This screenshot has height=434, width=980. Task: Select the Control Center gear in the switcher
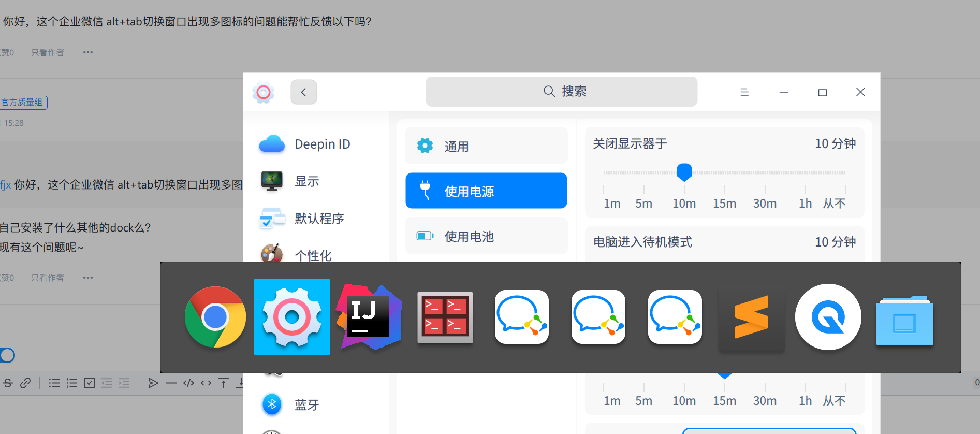292,317
